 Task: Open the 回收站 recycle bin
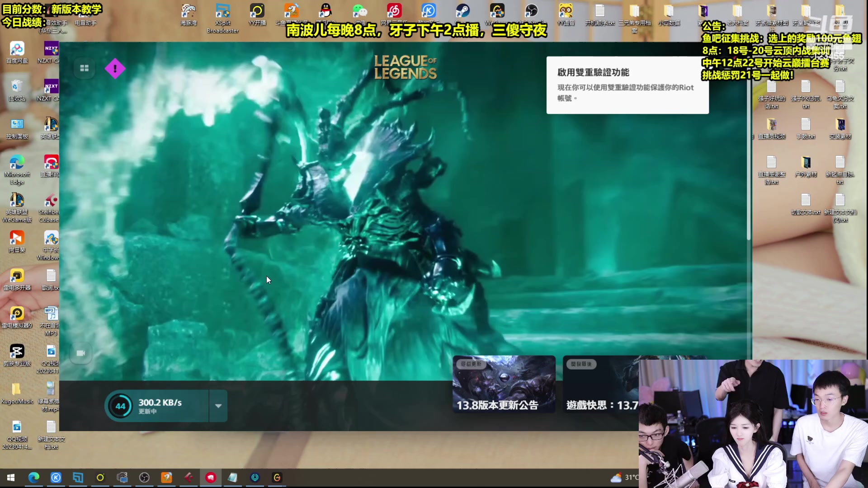[x=17, y=90]
